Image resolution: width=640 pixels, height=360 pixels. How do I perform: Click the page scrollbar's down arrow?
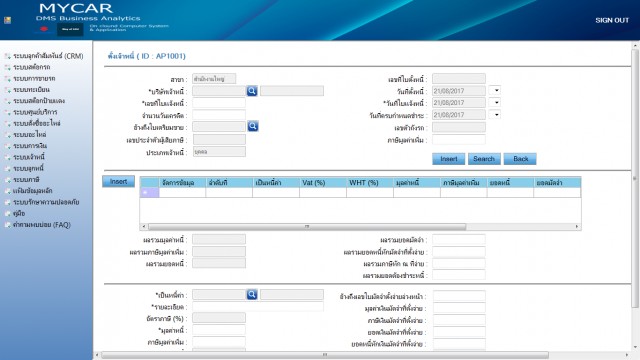[635, 347]
